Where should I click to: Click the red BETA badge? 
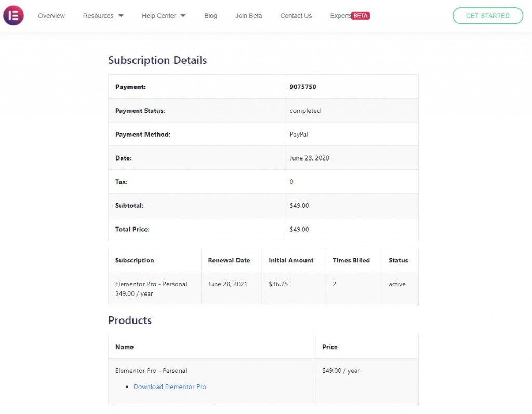tap(361, 16)
